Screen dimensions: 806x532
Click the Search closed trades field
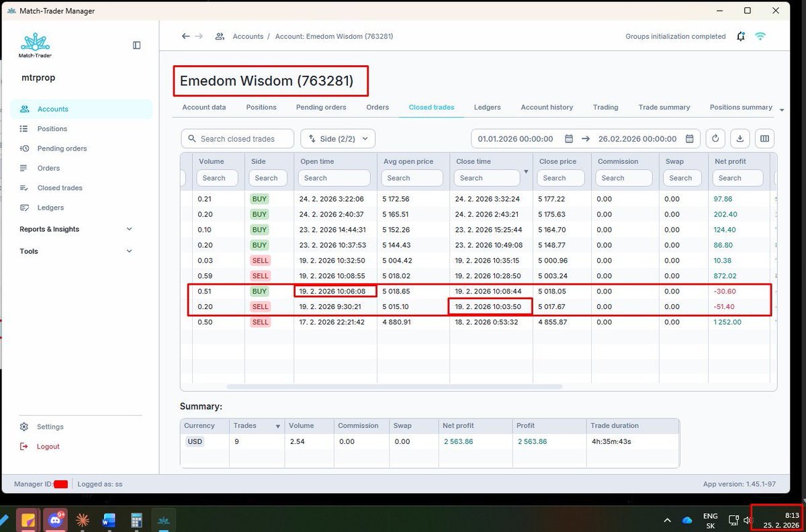point(237,138)
